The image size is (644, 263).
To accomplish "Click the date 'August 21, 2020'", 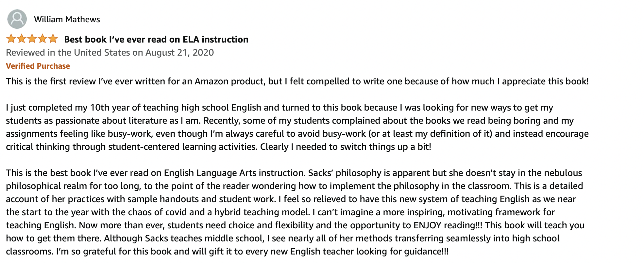I will (179, 53).
